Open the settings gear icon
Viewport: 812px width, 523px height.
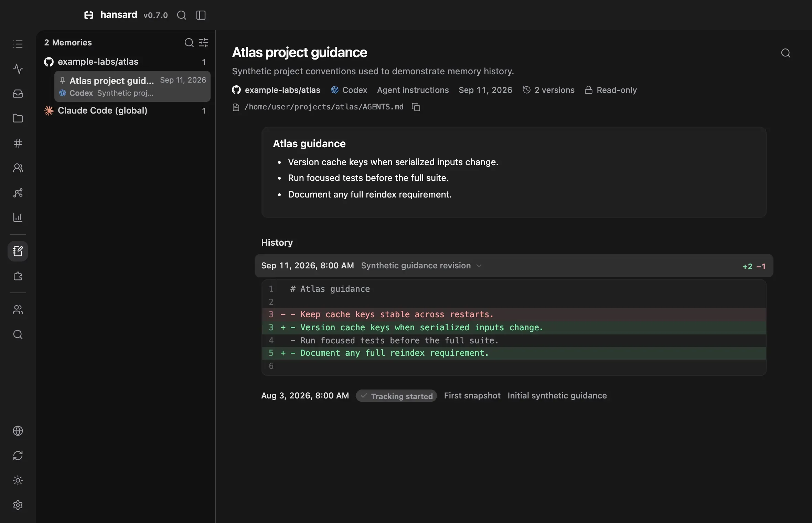click(18, 505)
